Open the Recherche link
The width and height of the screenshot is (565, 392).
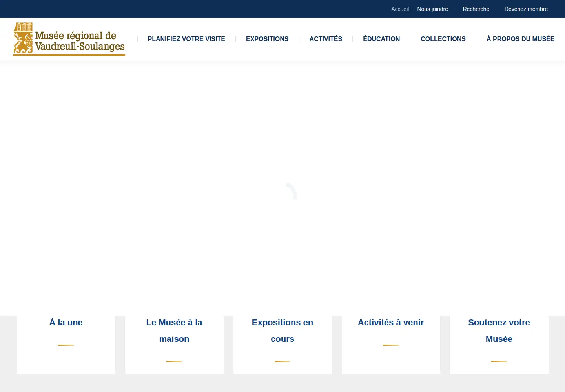(x=476, y=9)
